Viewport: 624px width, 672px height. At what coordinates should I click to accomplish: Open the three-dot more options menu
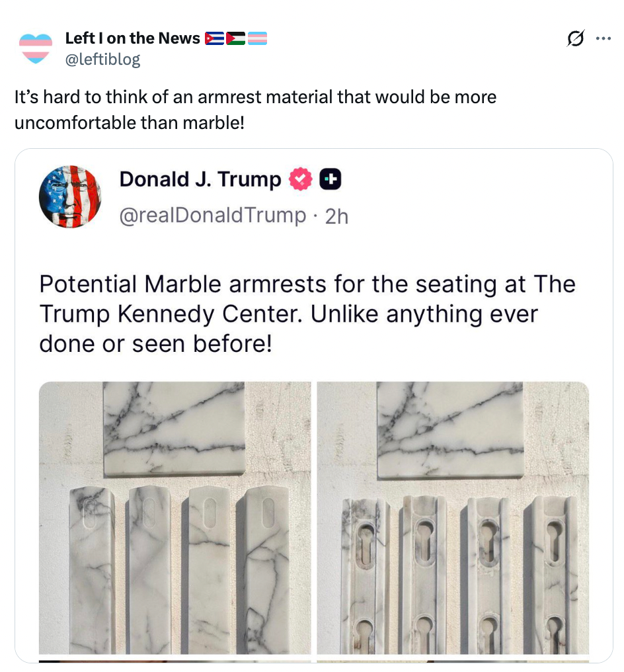click(604, 39)
